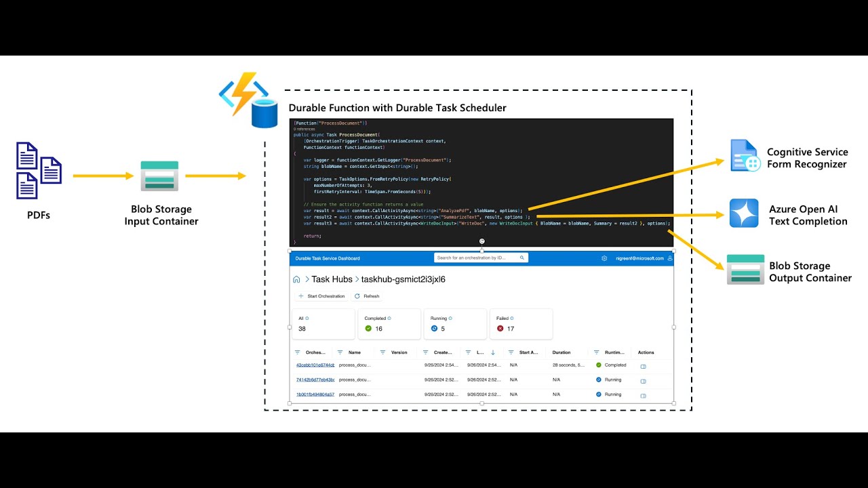Viewport: 868px width, 488px height.
Task: Click the search magnifier icon
Action: click(521, 258)
